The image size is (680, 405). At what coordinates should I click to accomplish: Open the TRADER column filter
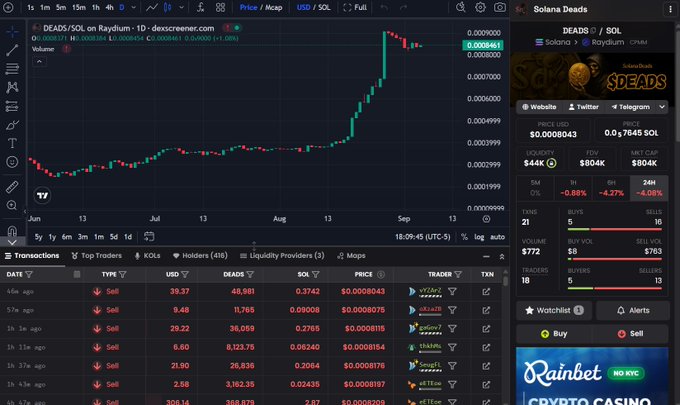(x=458, y=274)
